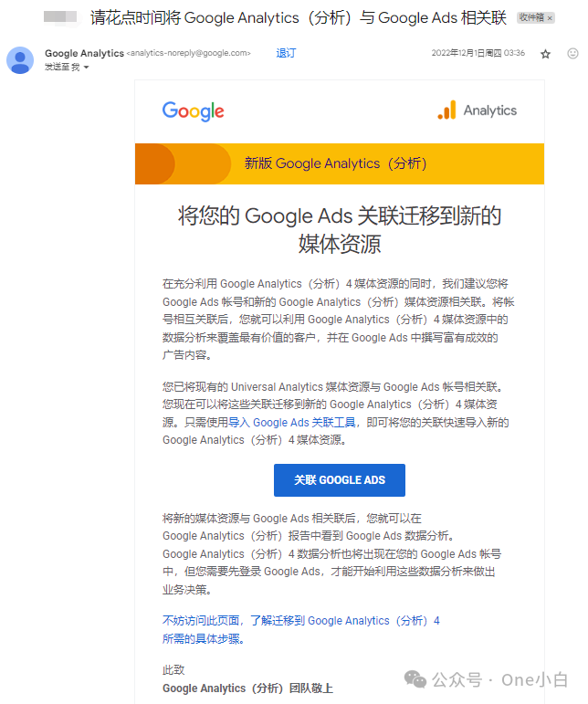The image size is (588, 704).
Task: Add an emoji reaction to the email
Action: click(x=572, y=54)
